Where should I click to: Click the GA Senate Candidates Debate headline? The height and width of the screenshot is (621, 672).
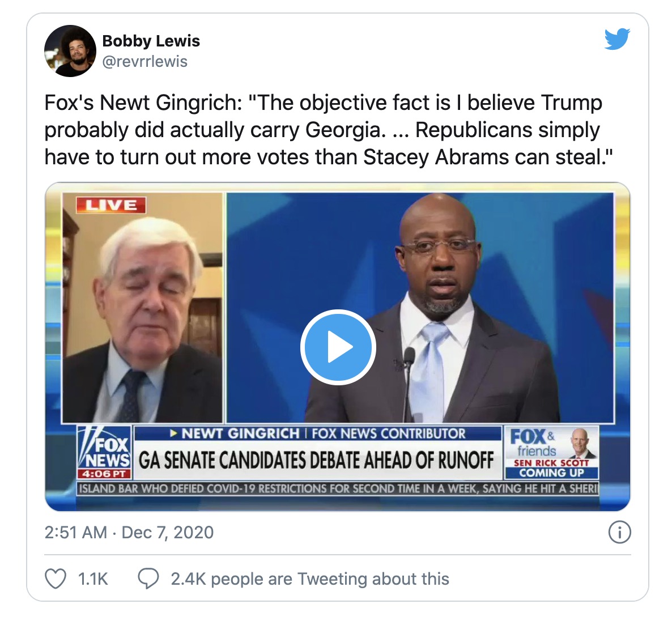317,460
